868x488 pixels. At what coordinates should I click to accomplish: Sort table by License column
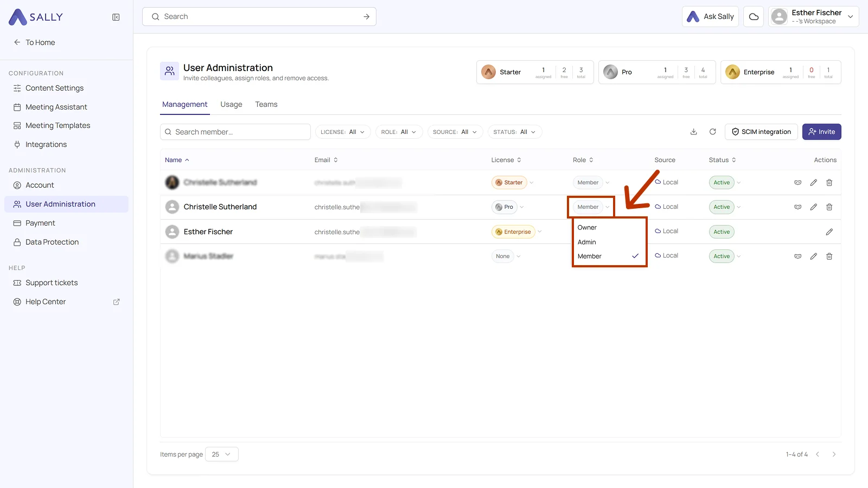point(506,160)
